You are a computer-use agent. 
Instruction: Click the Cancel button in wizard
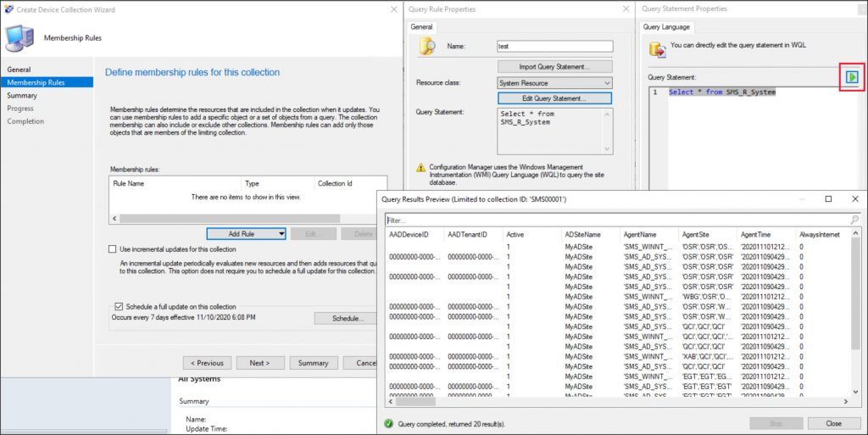pos(359,363)
